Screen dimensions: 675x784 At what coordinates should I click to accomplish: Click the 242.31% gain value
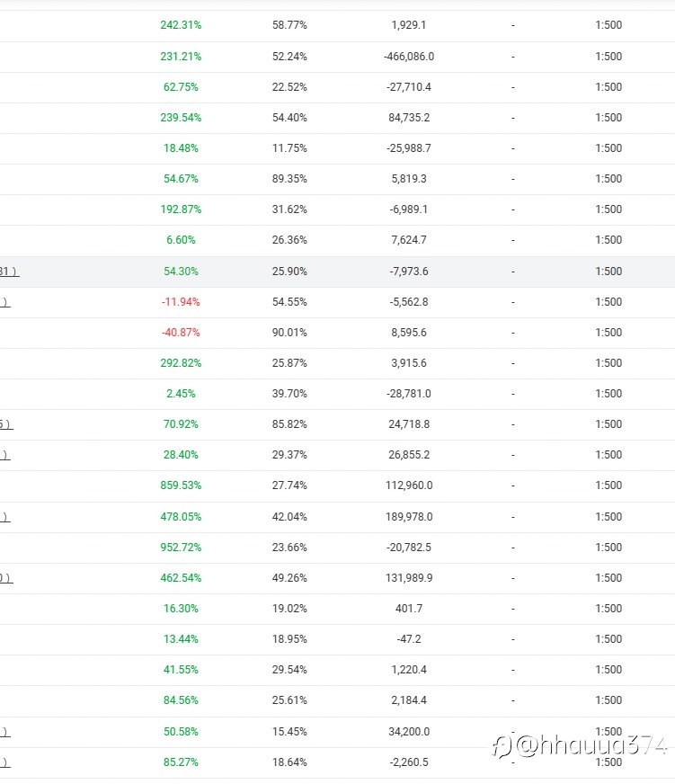pyautogui.click(x=181, y=25)
